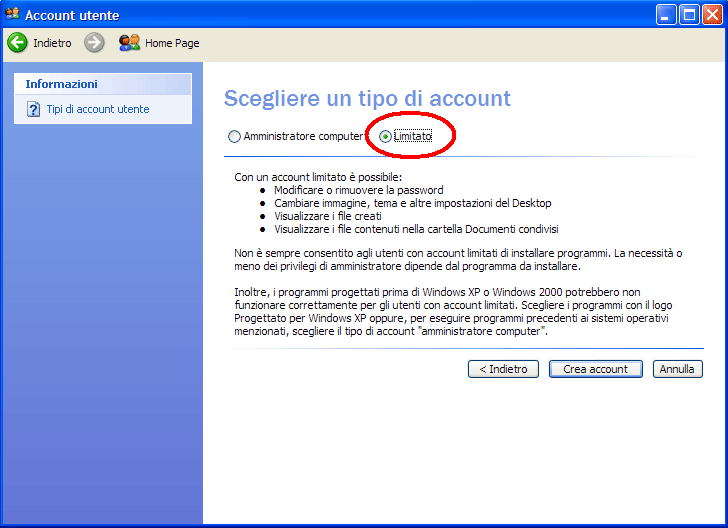Click the Home Page toolbar label

tap(172, 43)
